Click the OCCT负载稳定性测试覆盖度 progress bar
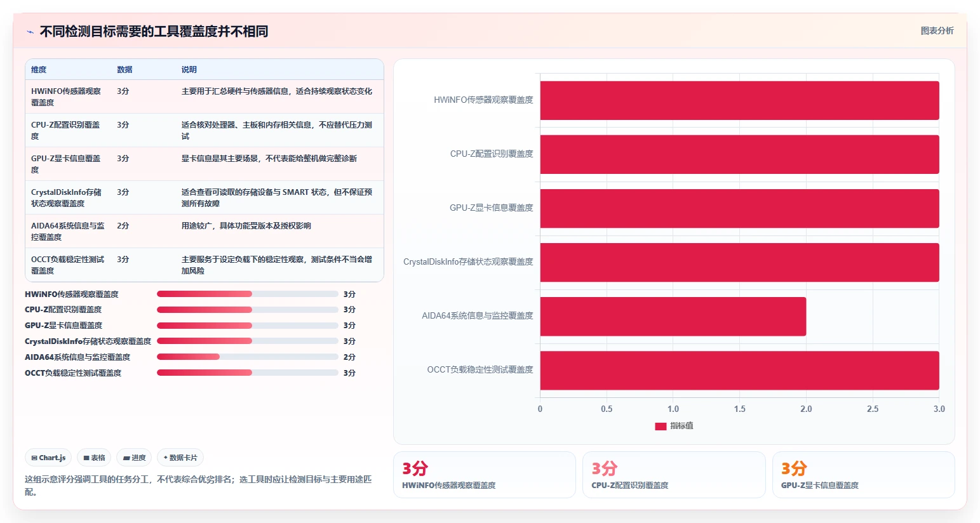Screen dimensions: 980x523 (248, 373)
